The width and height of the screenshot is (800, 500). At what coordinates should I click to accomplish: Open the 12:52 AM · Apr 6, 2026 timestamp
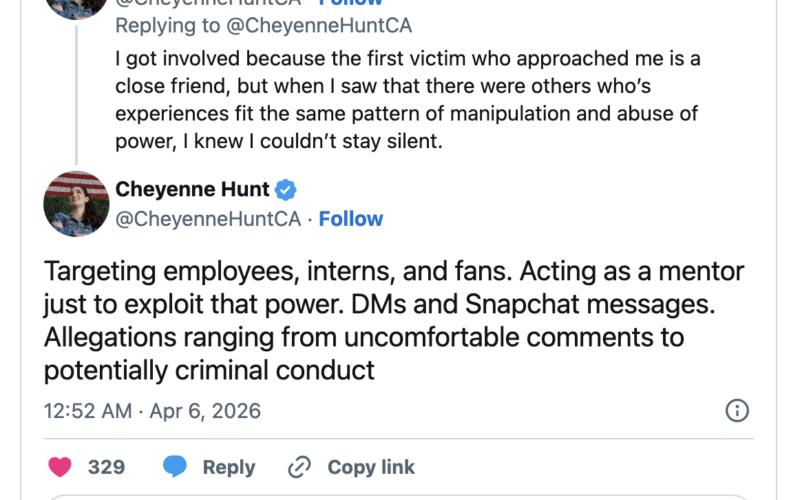[152, 410]
